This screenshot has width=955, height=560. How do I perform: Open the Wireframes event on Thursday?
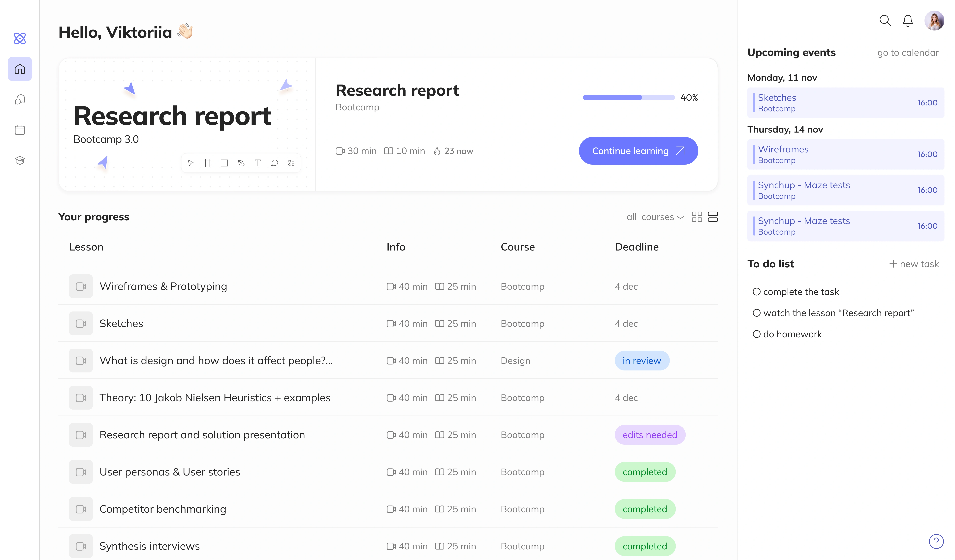click(x=845, y=154)
